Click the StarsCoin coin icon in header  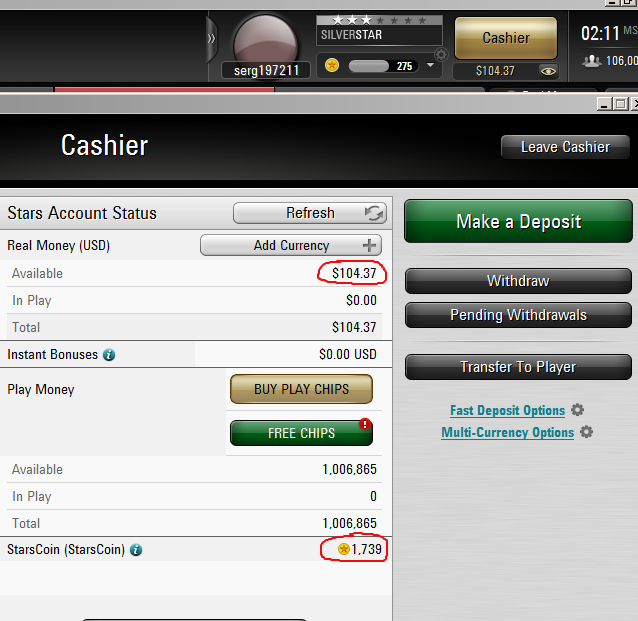tap(332, 65)
